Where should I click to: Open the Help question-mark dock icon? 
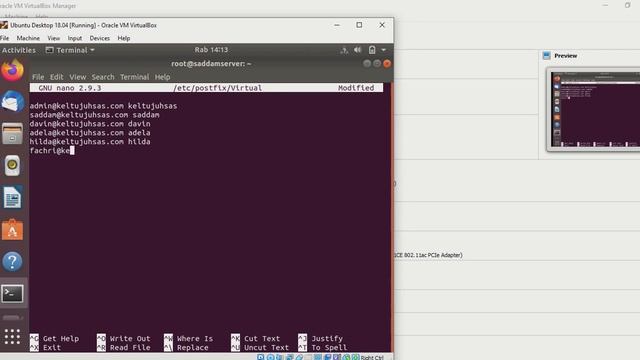[12, 262]
